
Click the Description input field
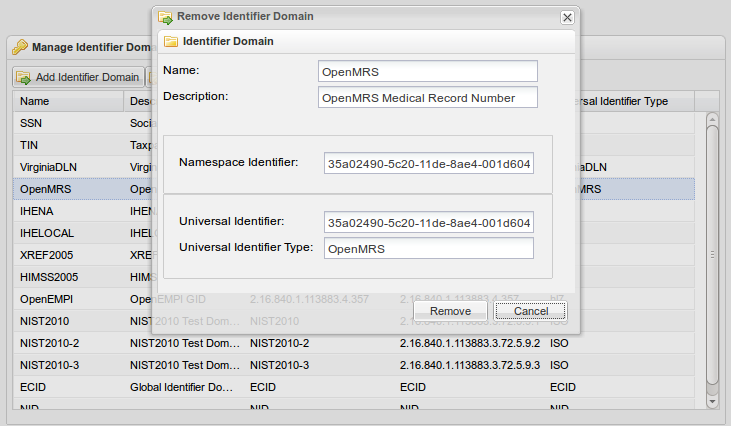pos(428,97)
